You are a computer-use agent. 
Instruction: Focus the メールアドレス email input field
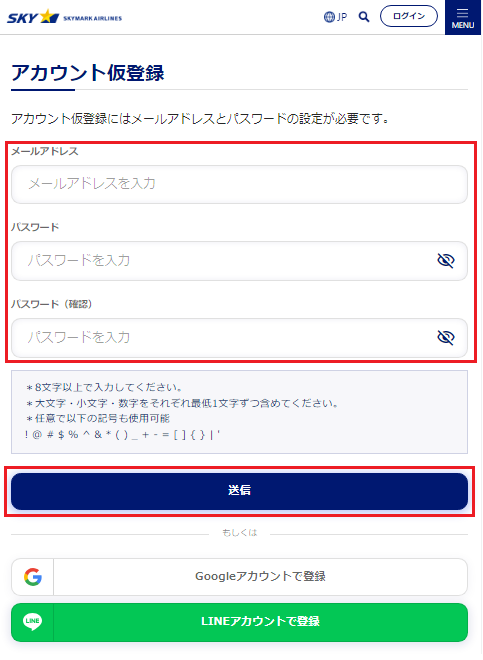[239, 184]
